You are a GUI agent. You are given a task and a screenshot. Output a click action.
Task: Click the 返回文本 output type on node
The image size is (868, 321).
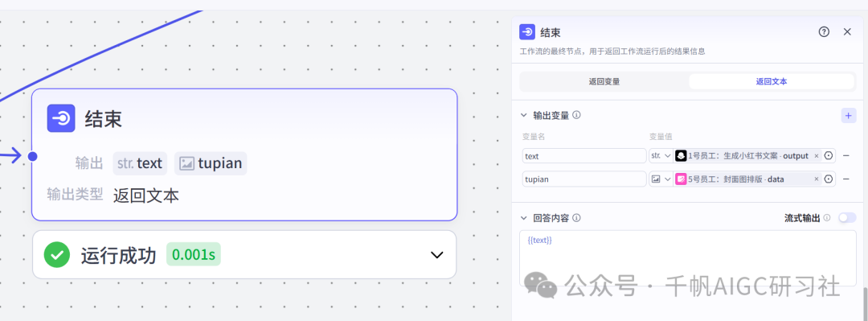point(146,195)
